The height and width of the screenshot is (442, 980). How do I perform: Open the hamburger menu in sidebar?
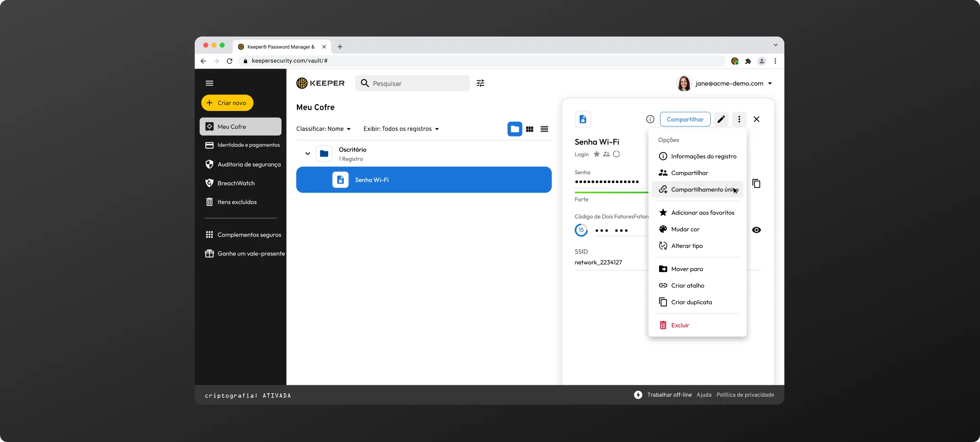pos(209,83)
